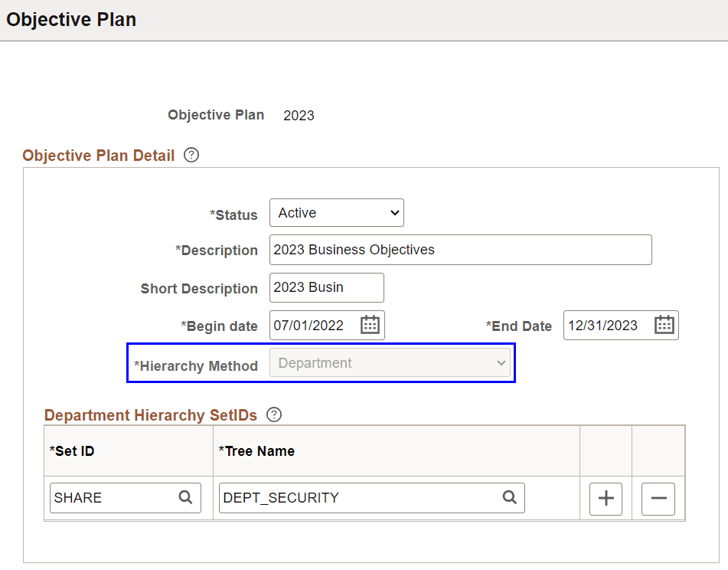Open the End Date calendar picker

coord(664,325)
